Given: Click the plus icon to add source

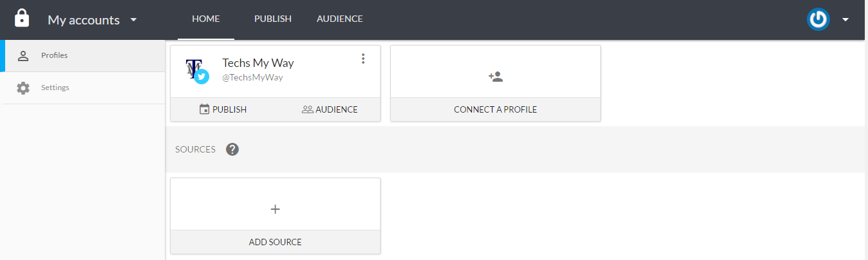Looking at the screenshot, I should coord(275,209).
